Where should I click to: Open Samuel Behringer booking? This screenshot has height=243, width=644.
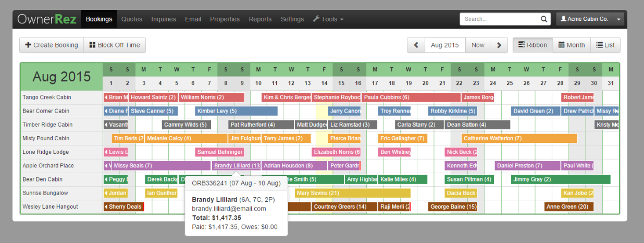tap(220, 152)
